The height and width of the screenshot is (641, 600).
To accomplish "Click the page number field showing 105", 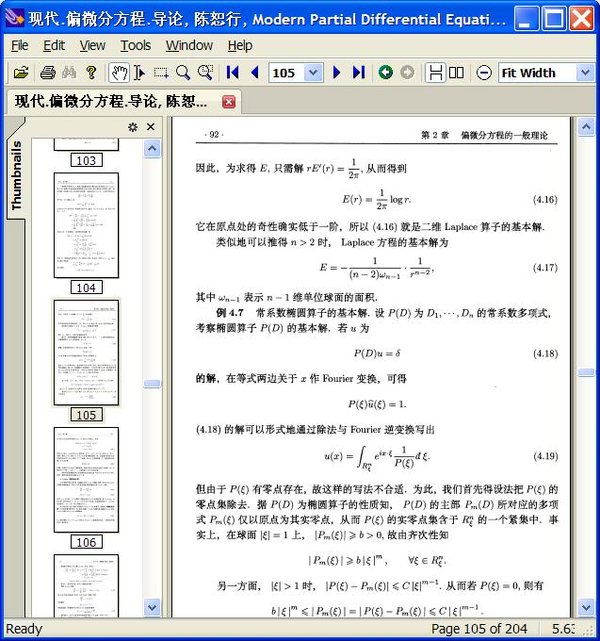I will (287, 73).
